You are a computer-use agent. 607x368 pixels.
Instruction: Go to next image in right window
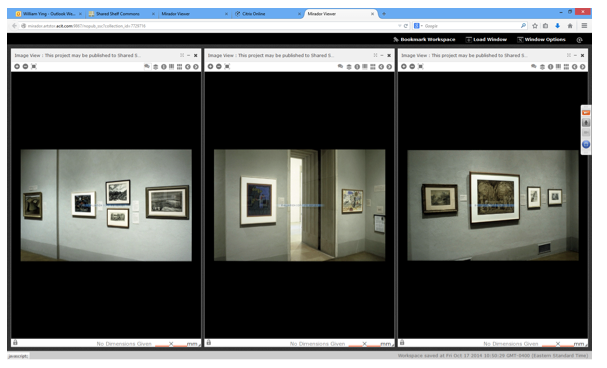point(583,67)
